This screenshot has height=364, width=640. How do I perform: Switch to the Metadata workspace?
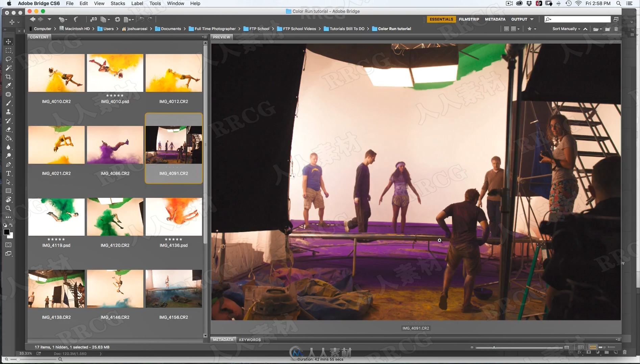point(495,19)
